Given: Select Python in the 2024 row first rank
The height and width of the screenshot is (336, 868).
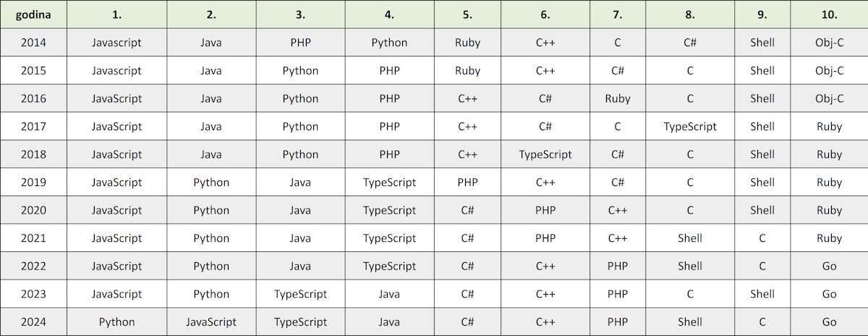Looking at the screenshot, I should (x=116, y=322).
